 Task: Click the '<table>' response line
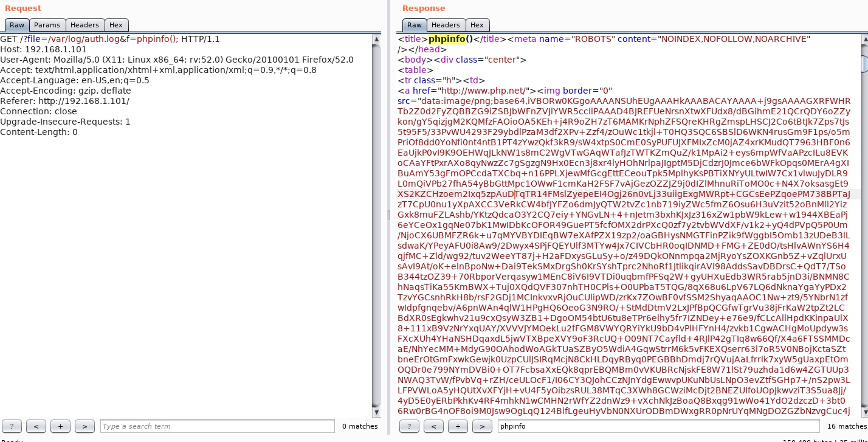pyautogui.click(x=416, y=70)
